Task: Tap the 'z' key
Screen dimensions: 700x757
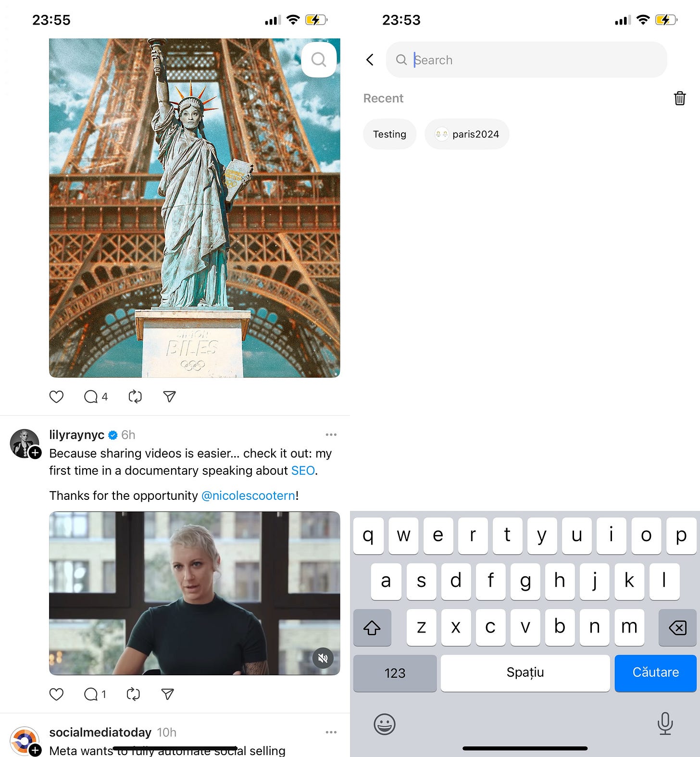Action: 422,627
